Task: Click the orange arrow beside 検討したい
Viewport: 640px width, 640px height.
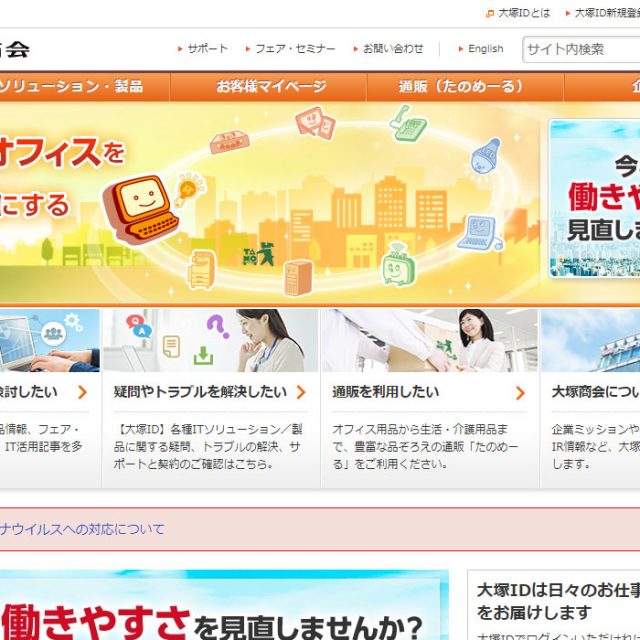Action: tap(82, 393)
